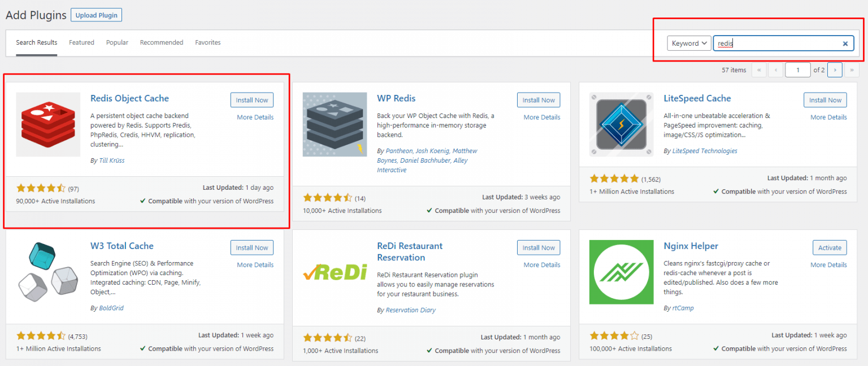This screenshot has width=868, height=366.
Task: Jump to the last page of results
Action: tap(852, 69)
